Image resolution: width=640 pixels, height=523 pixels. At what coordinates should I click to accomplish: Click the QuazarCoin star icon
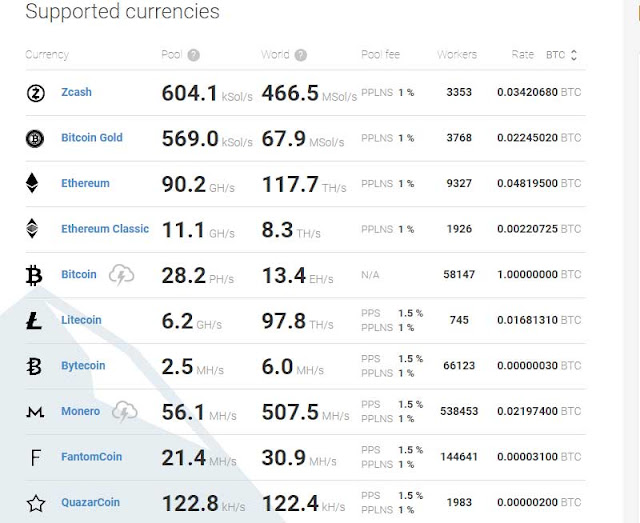[36, 503]
